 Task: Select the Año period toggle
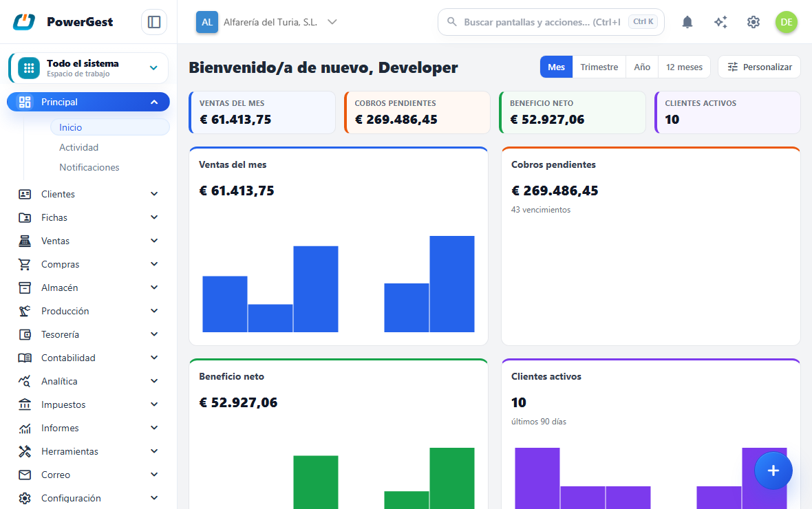(642, 67)
